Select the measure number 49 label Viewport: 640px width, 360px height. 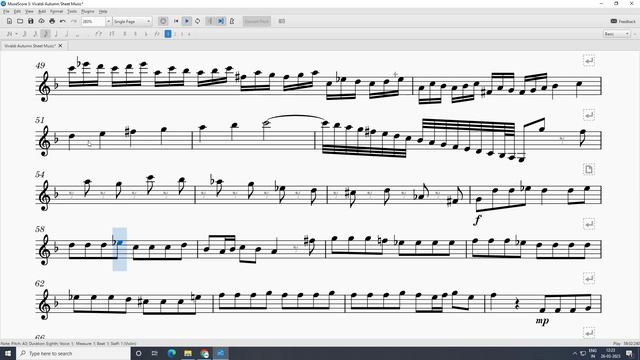(40, 65)
